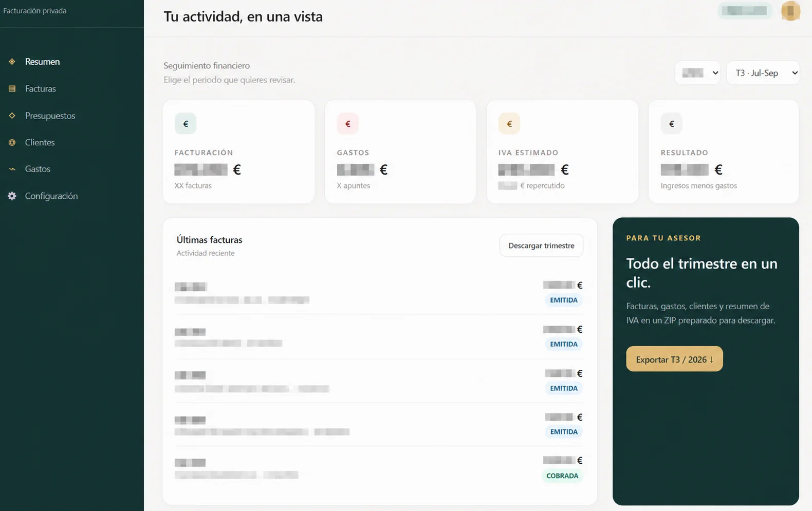Click the Clientes circle icon
Image resolution: width=812 pixels, height=511 pixels.
tap(12, 142)
